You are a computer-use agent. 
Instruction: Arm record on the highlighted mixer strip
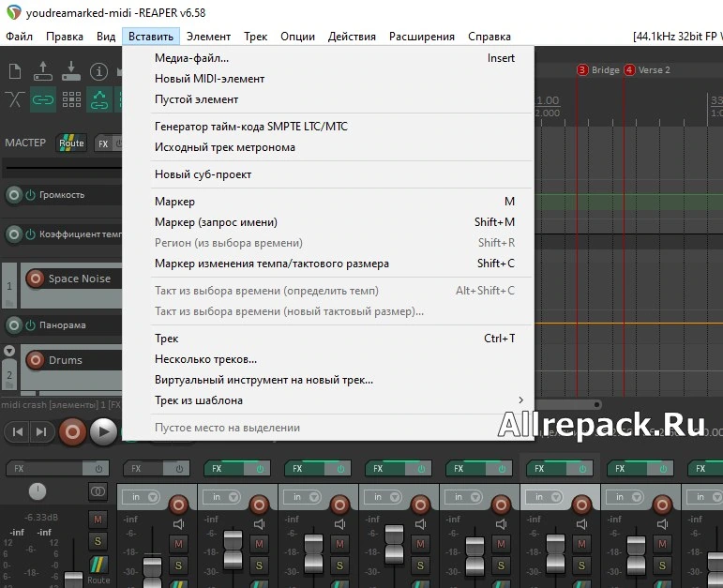pos(582,505)
